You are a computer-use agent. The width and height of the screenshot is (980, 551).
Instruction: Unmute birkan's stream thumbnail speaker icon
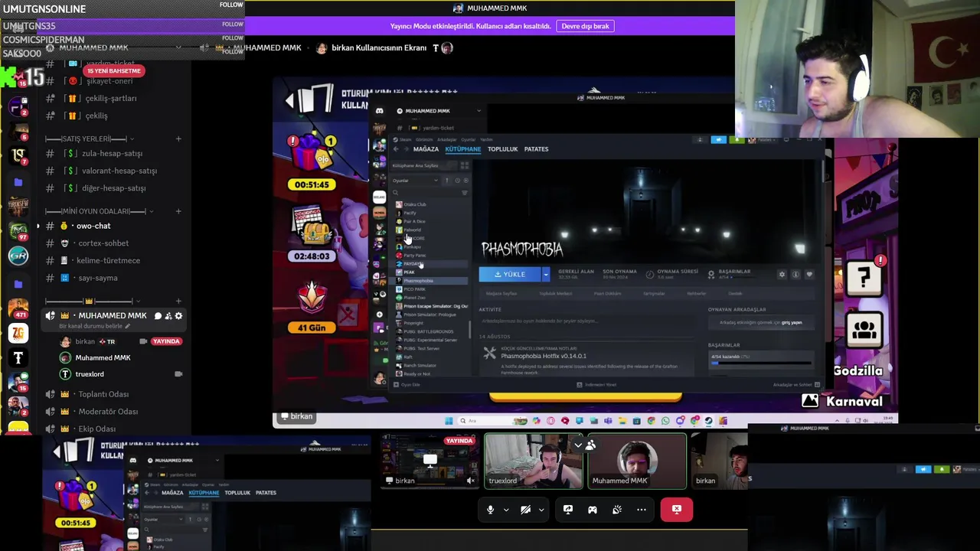(x=470, y=481)
